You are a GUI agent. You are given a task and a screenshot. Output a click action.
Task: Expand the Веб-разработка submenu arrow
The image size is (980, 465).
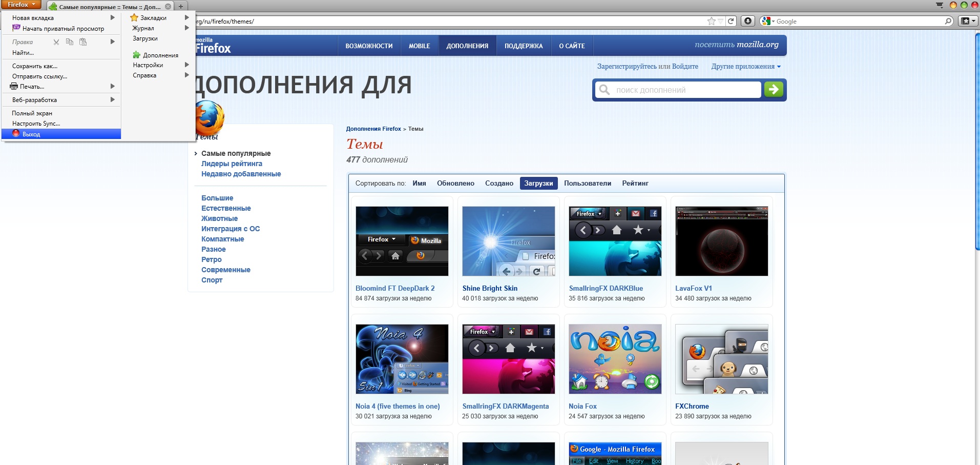(113, 99)
